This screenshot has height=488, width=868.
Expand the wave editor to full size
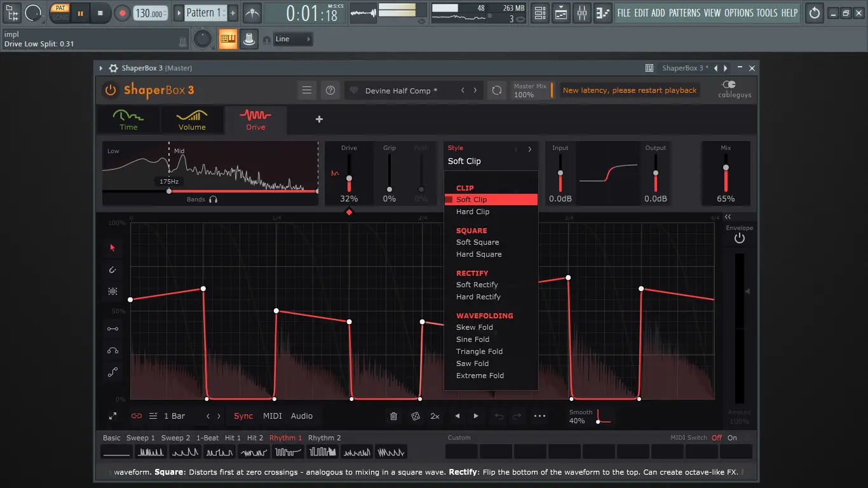point(112,416)
